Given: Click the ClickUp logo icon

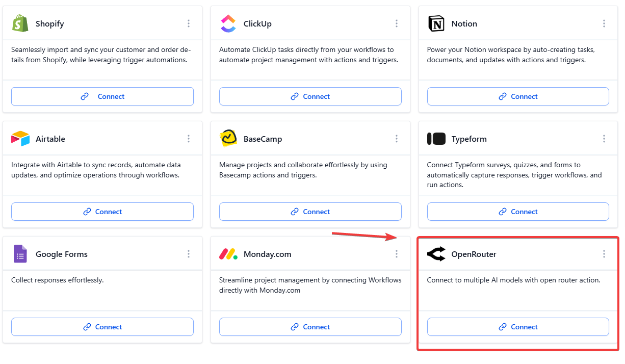Looking at the screenshot, I should point(228,23).
